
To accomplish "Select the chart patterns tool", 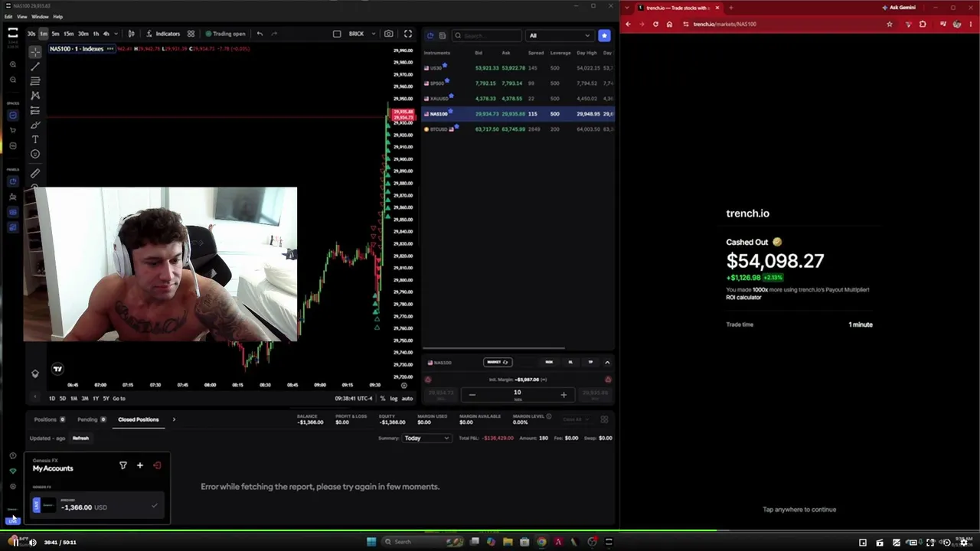I will coord(35,96).
